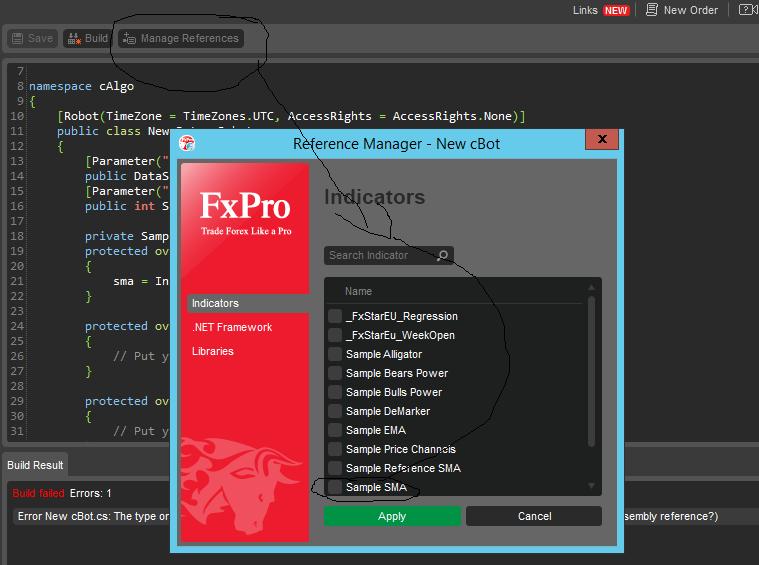Image resolution: width=759 pixels, height=565 pixels.
Task: Click the Cancel button
Action: click(x=534, y=516)
